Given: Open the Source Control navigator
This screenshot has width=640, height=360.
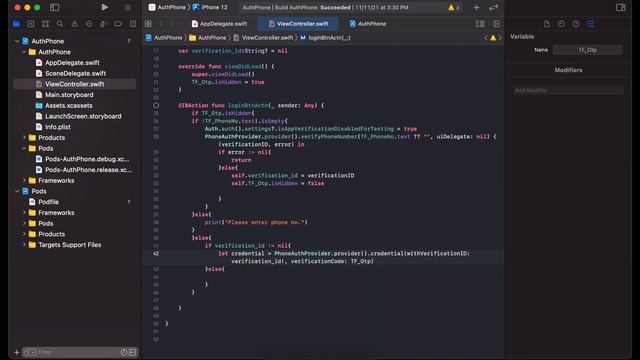Looking at the screenshot, I should click(31, 24).
